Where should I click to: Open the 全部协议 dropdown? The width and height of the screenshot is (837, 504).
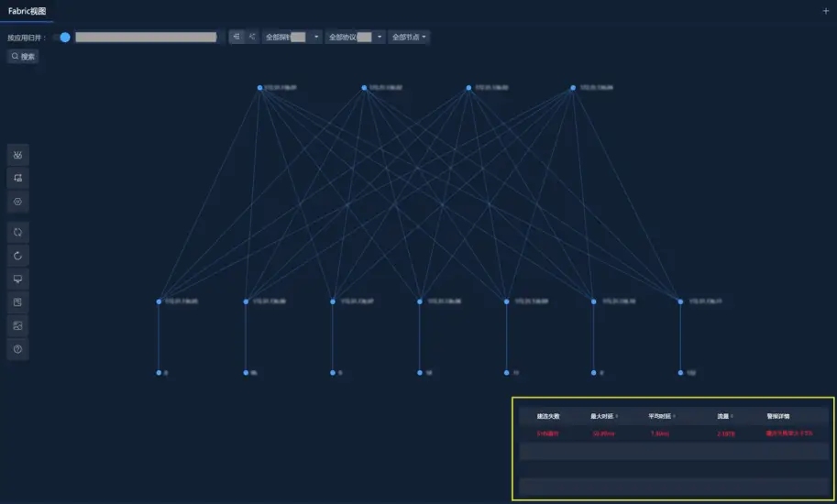coord(355,38)
